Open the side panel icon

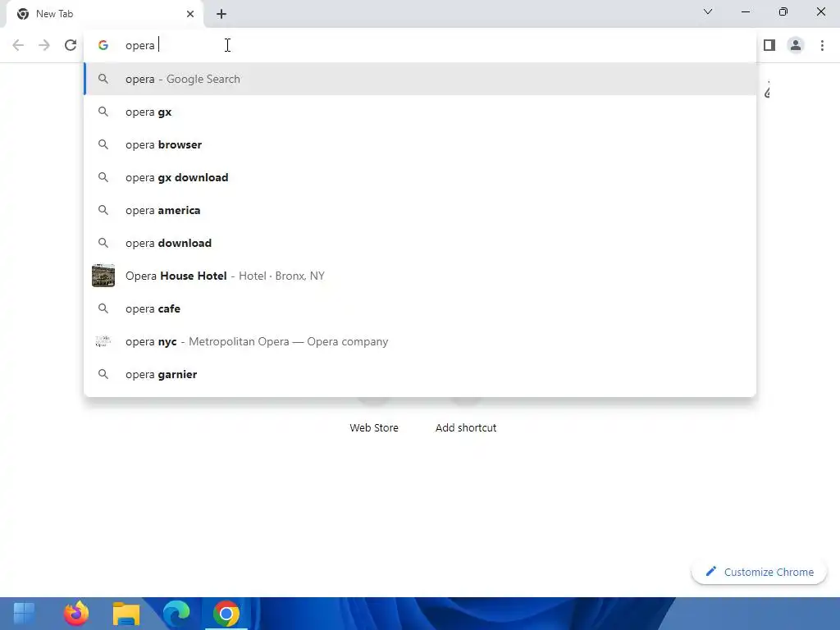[769, 45]
